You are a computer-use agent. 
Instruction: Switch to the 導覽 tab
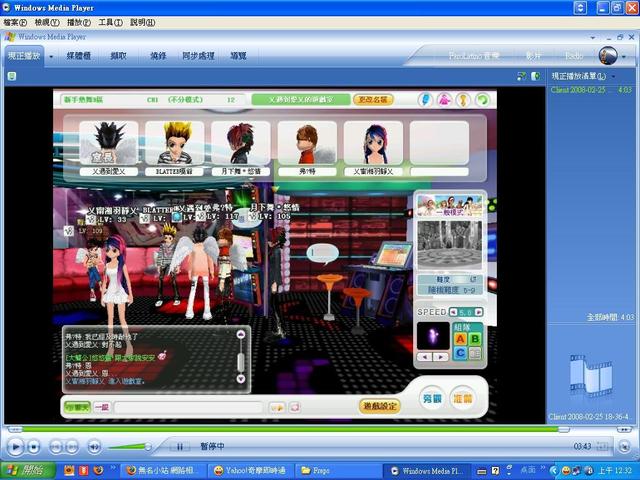click(x=238, y=56)
